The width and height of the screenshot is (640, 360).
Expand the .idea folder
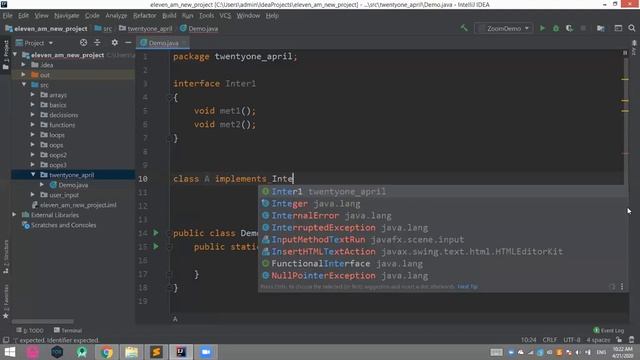coord(23,64)
